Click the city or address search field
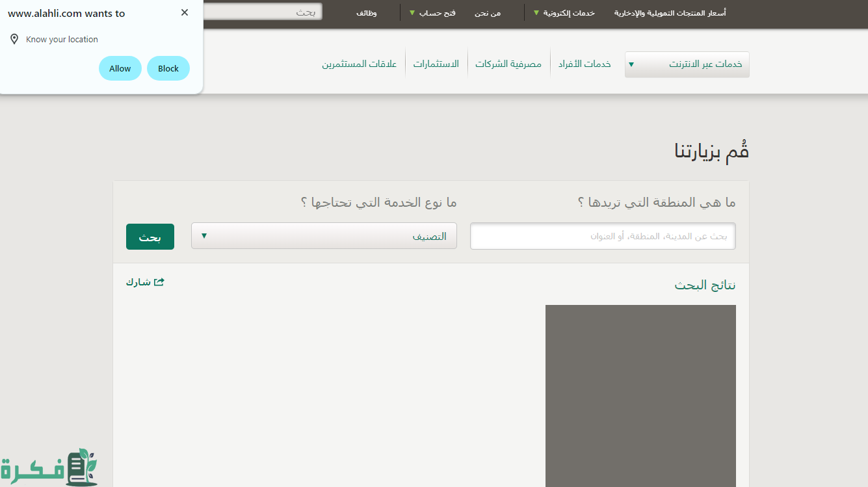This screenshot has height=487, width=868. click(x=603, y=236)
